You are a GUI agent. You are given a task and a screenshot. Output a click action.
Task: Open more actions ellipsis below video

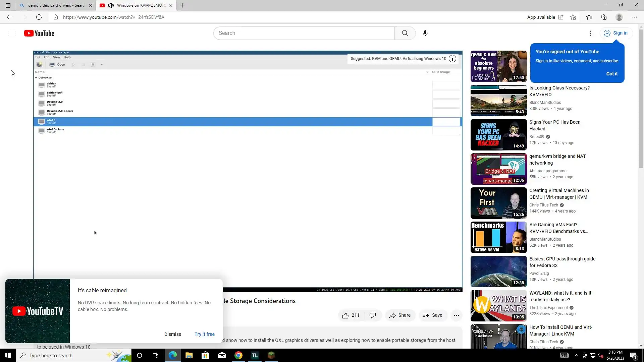coord(456,315)
